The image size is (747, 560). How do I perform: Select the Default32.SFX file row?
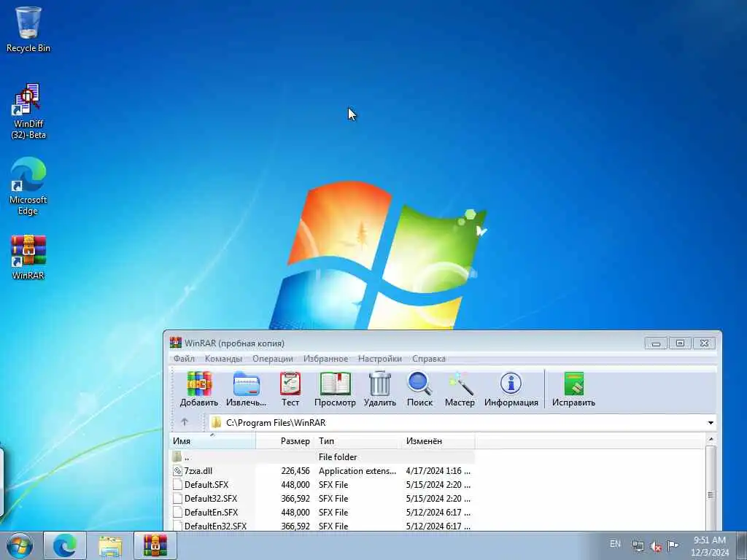[x=322, y=498]
